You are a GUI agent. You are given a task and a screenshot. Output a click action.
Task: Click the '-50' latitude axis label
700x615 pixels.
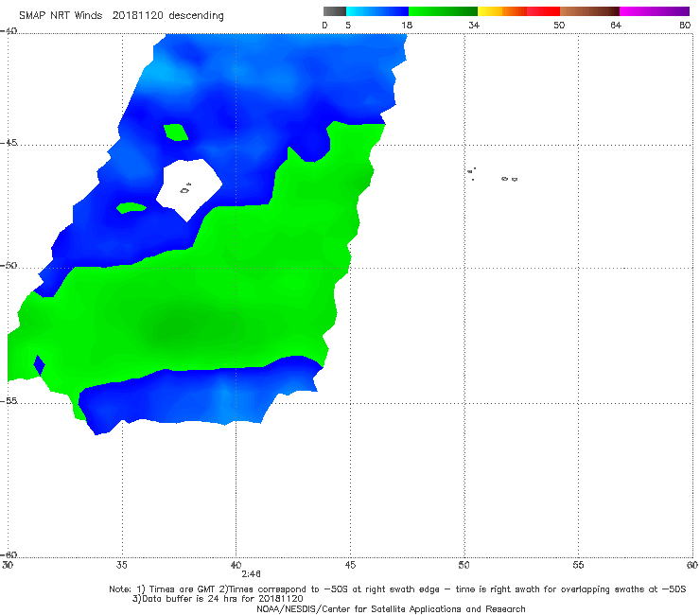[x=9, y=265]
